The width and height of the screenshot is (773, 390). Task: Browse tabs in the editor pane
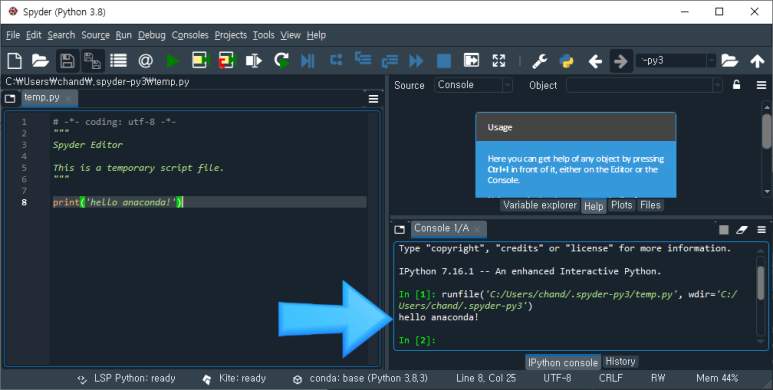tap(10, 99)
